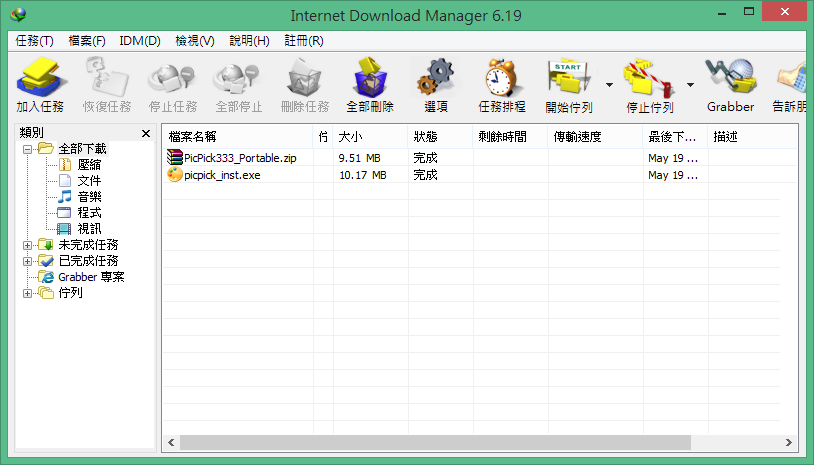The height and width of the screenshot is (465, 814).
Task: Open 選項 (Options) gear icon
Action: pyautogui.click(x=435, y=78)
